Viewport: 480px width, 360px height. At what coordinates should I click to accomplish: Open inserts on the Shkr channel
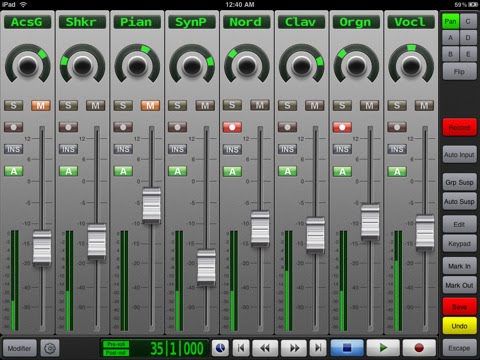pyautogui.click(x=68, y=149)
